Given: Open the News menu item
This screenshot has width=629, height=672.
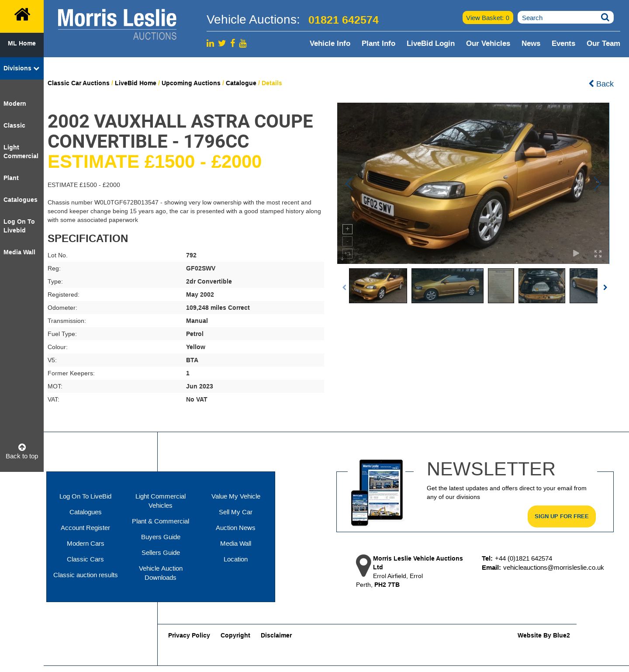Looking at the screenshot, I should [x=531, y=43].
